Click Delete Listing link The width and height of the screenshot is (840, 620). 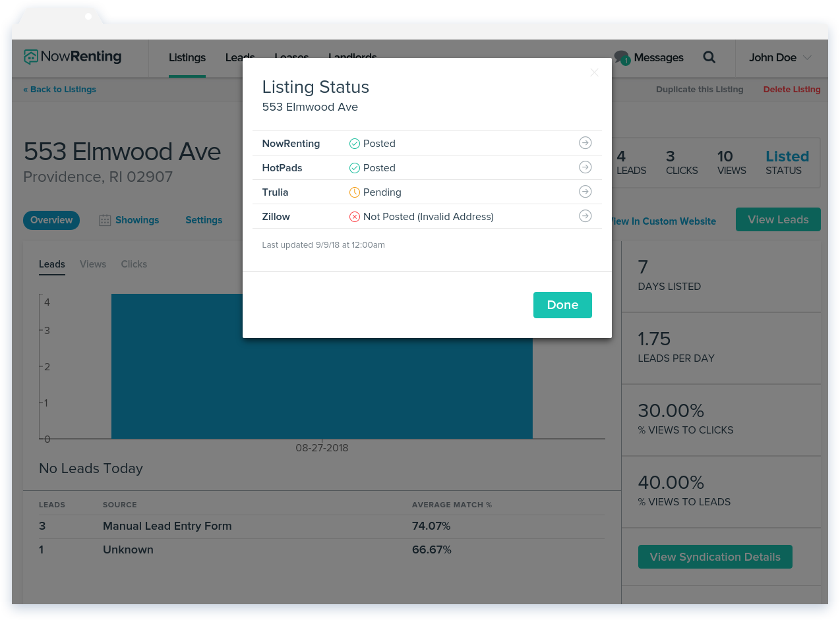coord(792,90)
